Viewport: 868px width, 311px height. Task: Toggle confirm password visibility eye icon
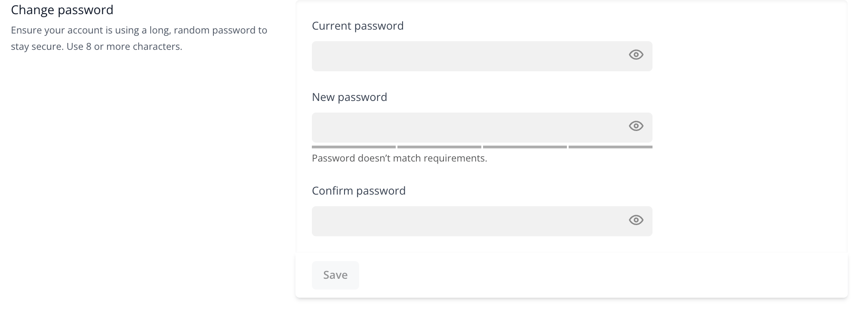point(636,220)
